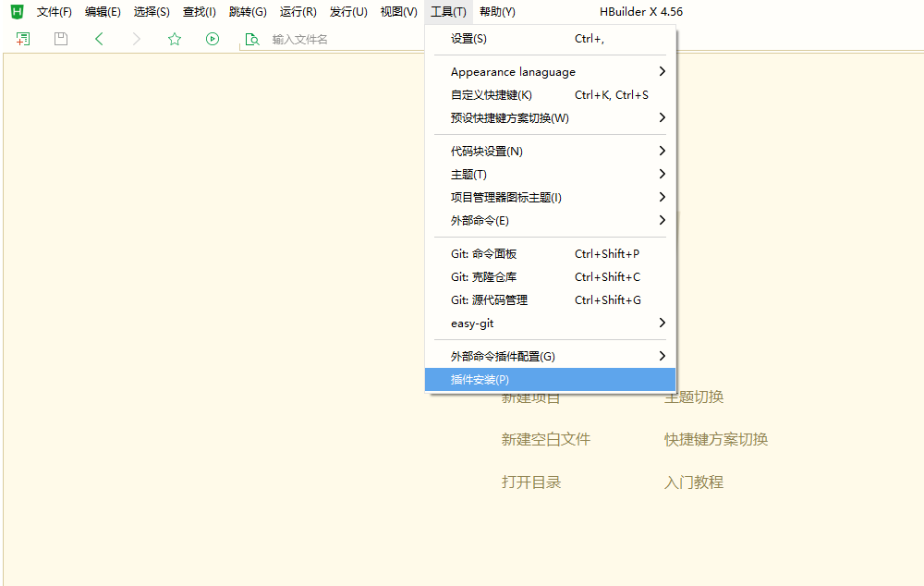Click the 新建空白文件 link
Screen dimensions: 924x586
point(546,439)
